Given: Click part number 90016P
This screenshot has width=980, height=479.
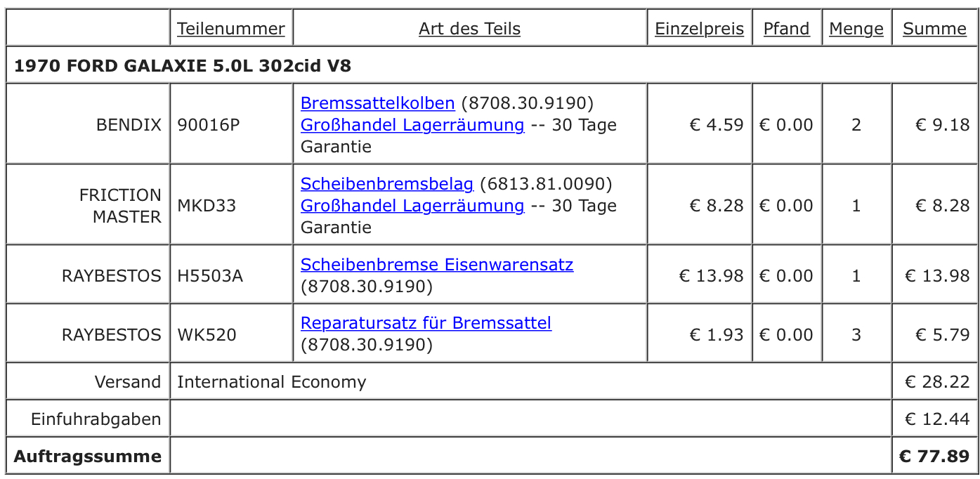Looking at the screenshot, I should pyautogui.click(x=208, y=125).
